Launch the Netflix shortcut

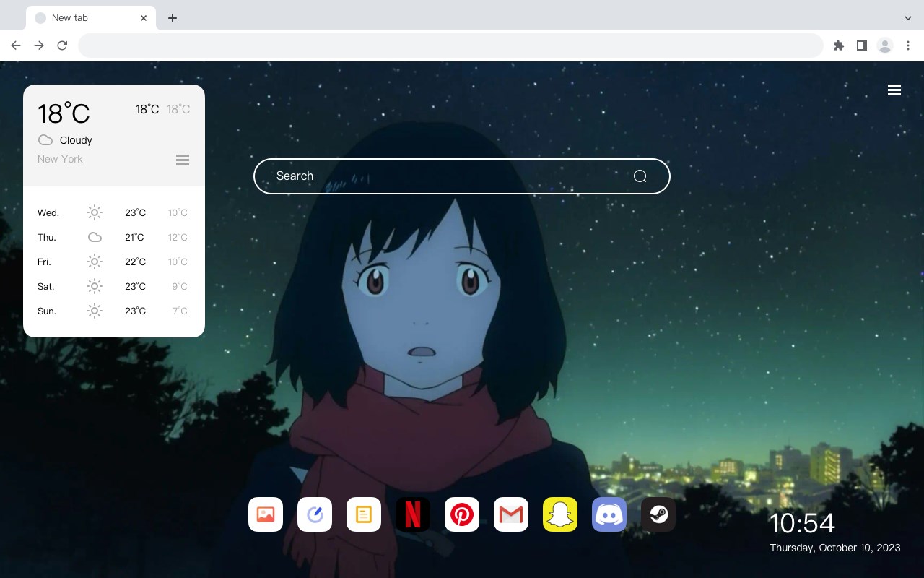(x=413, y=514)
